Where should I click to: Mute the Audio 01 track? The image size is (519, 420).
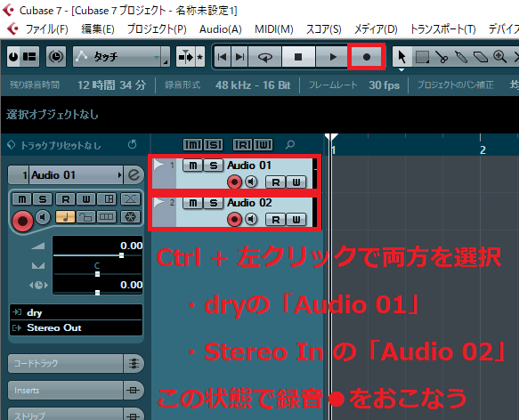[x=192, y=166]
